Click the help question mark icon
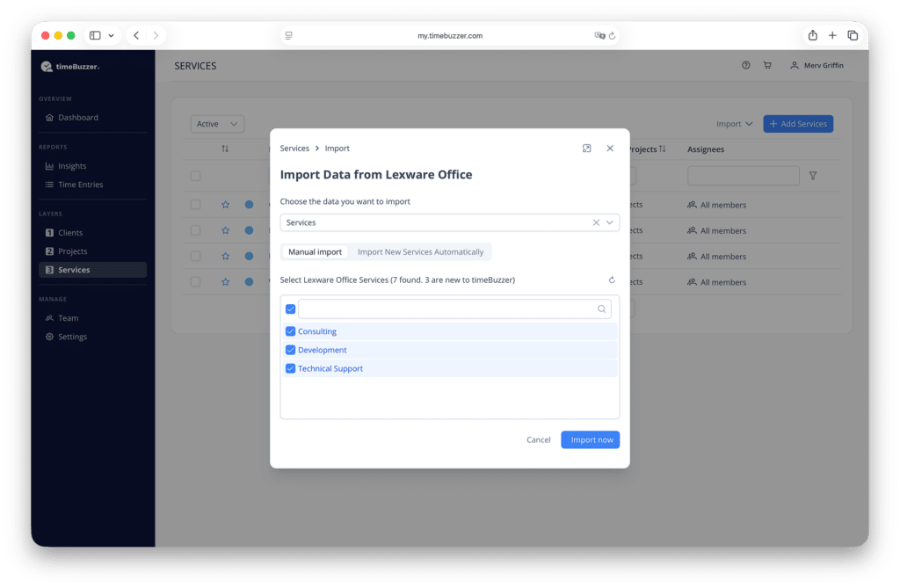The height and width of the screenshot is (588, 900). pos(745,65)
